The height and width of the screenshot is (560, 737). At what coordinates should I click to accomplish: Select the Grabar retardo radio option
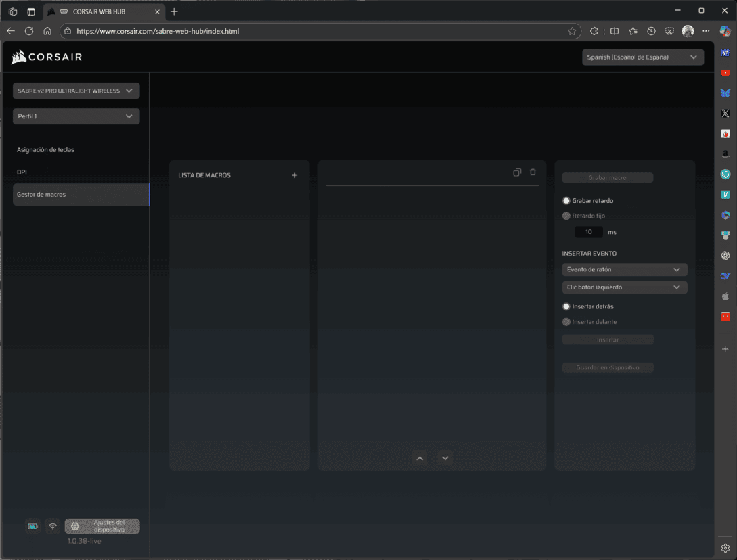[x=566, y=201]
